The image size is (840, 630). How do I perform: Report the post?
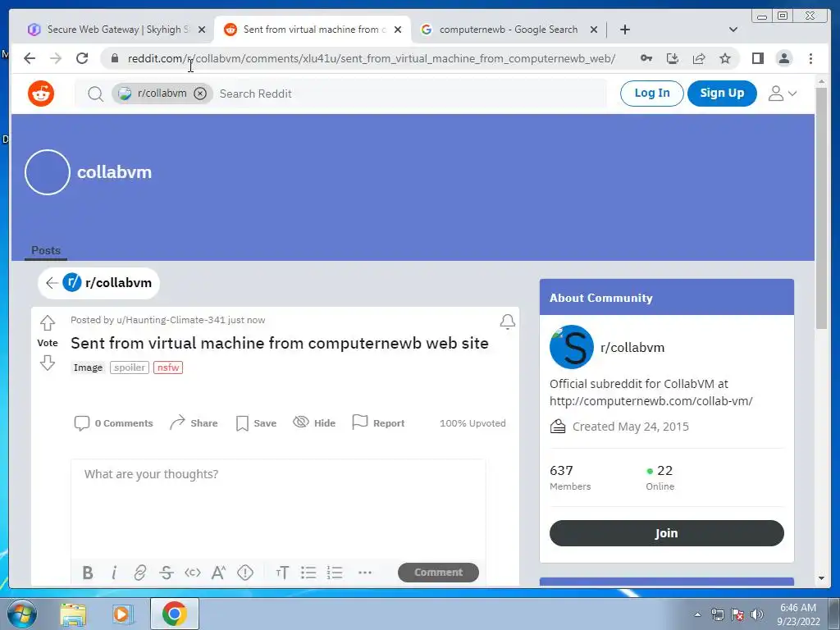click(378, 423)
